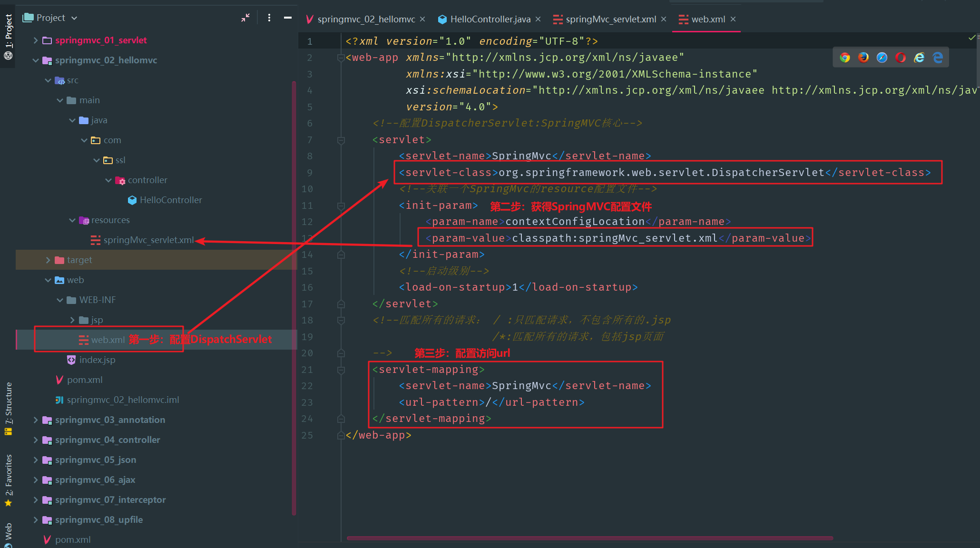Close the web.xml editor tab

(733, 19)
